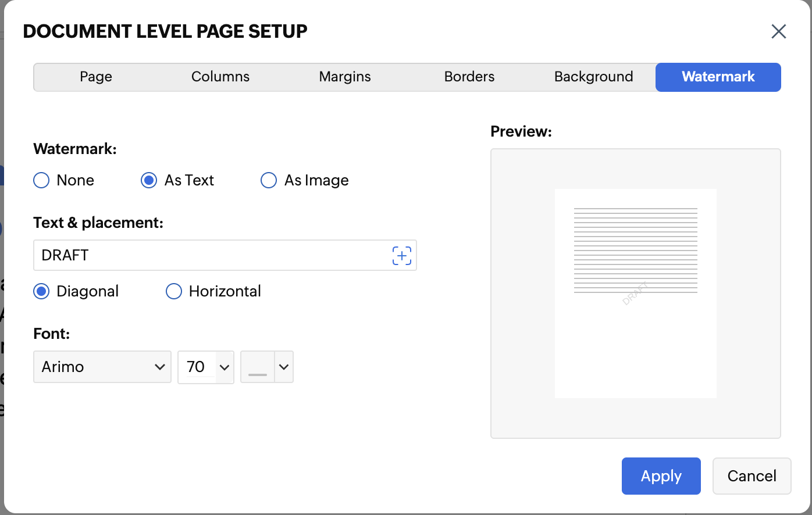
Task: Go to the Margins tab
Action: (345, 77)
